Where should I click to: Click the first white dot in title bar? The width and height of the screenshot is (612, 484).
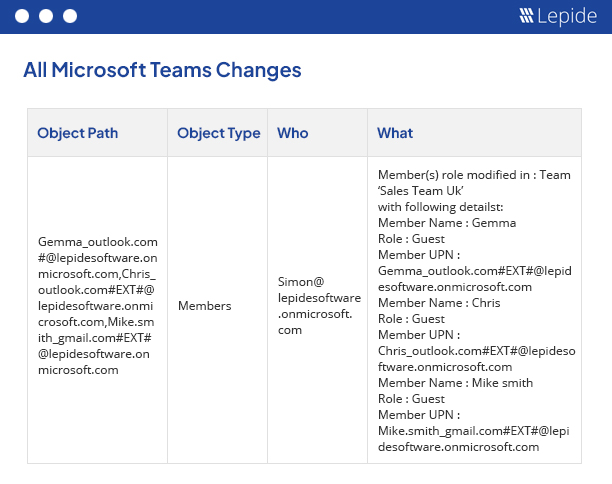click(x=22, y=16)
